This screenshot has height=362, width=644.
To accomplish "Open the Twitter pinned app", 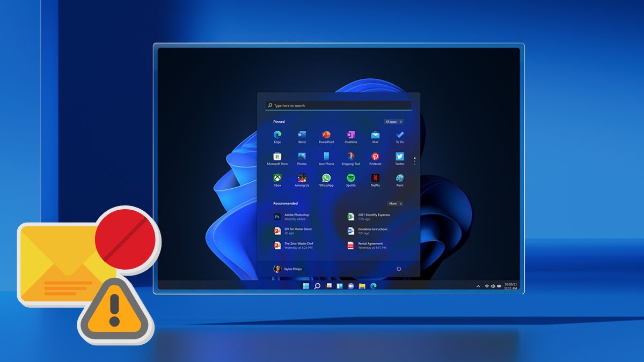I will coord(400,159).
